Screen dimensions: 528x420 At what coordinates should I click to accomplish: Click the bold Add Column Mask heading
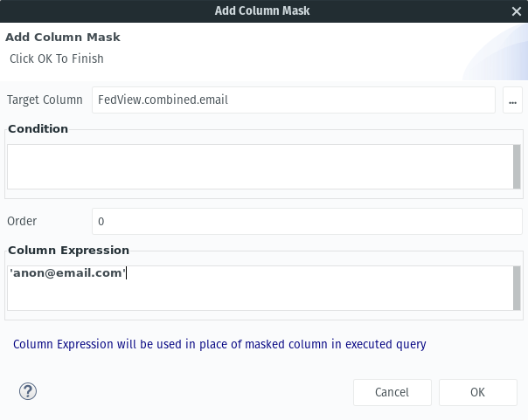click(x=63, y=37)
